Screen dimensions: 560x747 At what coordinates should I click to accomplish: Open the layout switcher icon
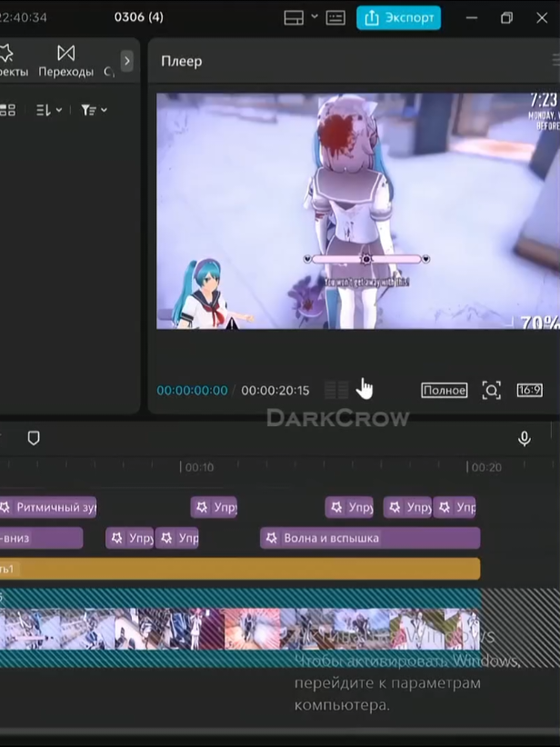294,18
